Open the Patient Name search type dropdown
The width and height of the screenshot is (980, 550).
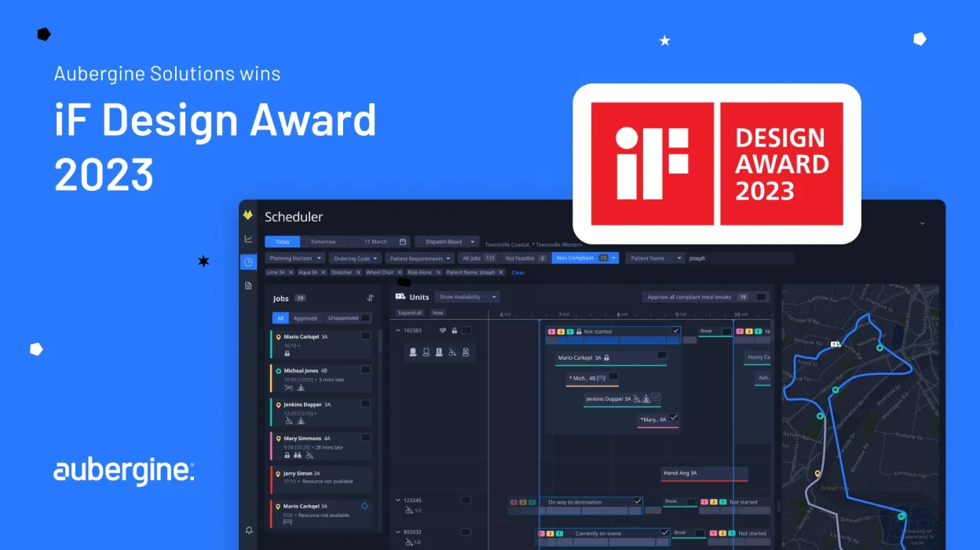[x=655, y=258]
